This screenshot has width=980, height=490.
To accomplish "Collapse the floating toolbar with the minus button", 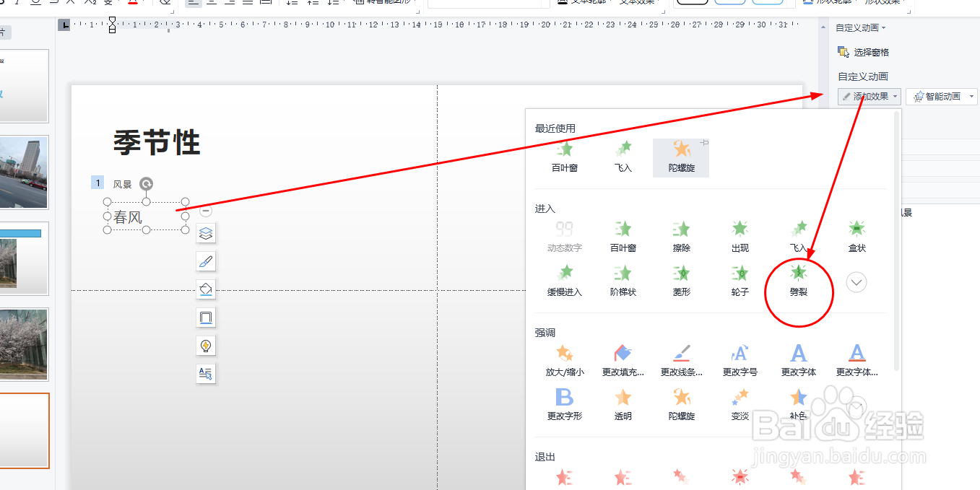I will point(206,211).
